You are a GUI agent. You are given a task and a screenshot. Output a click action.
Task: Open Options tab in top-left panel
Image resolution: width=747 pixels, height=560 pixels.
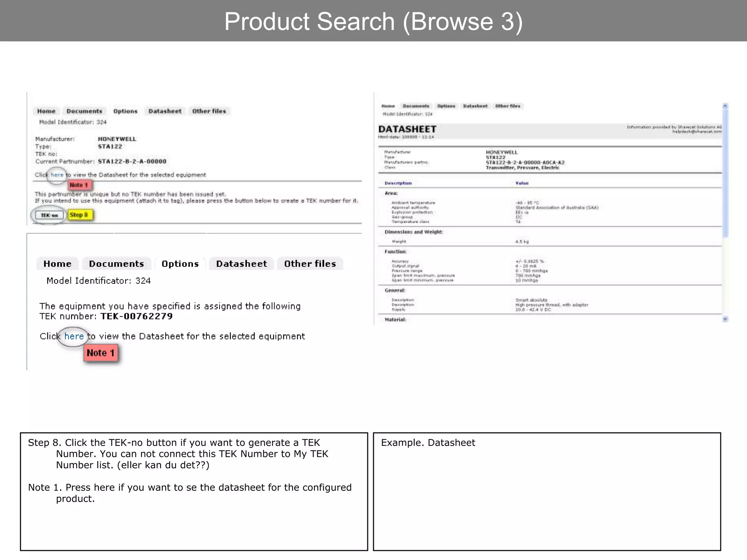pyautogui.click(x=125, y=111)
